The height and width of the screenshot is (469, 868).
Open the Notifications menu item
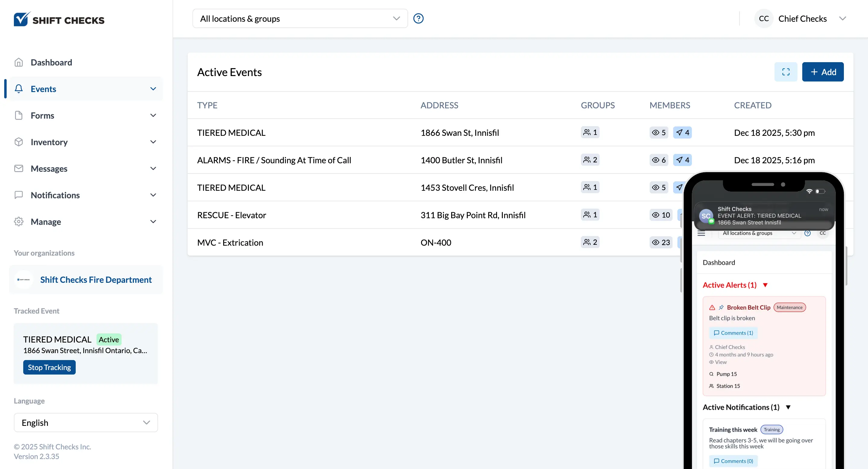click(55, 195)
